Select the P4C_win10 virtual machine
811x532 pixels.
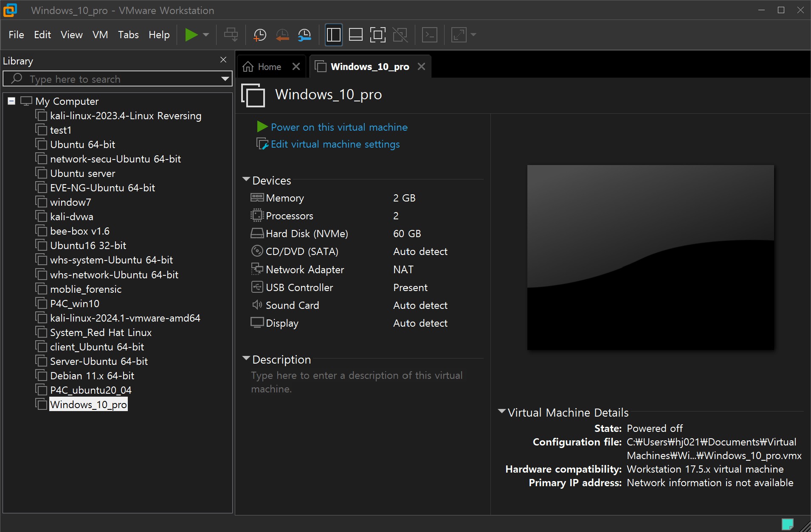[x=75, y=303]
